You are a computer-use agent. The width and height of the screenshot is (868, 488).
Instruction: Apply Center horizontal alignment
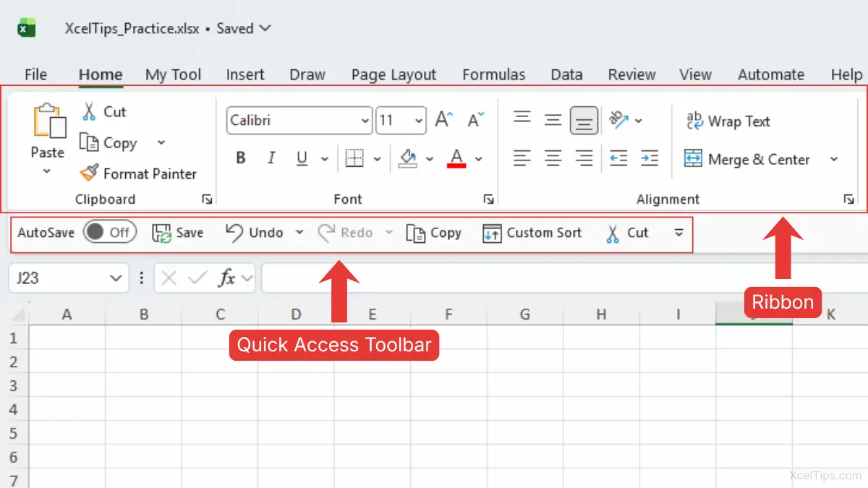553,158
